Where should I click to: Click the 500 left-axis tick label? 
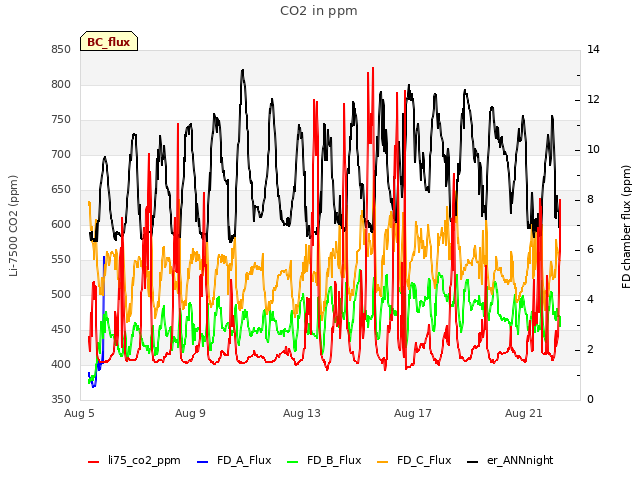61,295
